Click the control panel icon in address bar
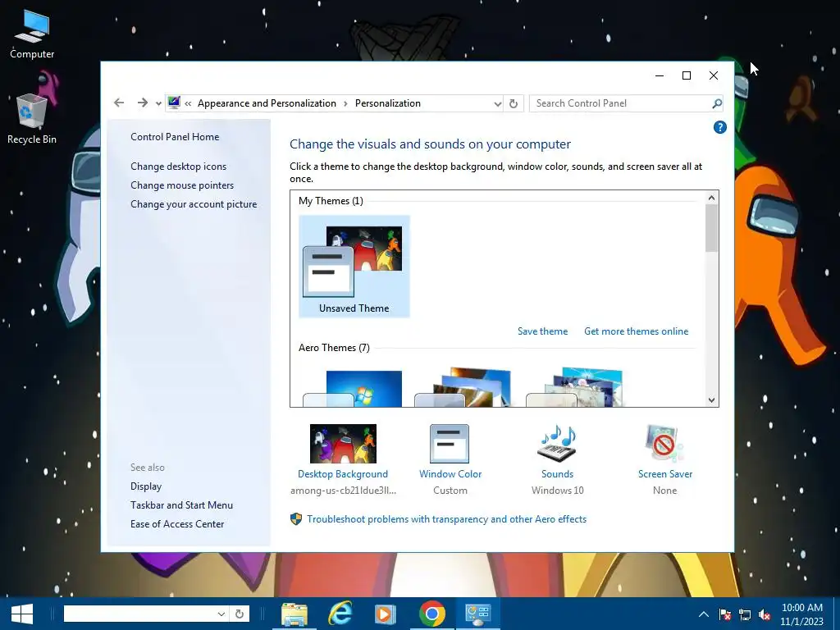Image resolution: width=840 pixels, height=630 pixels. (x=174, y=103)
